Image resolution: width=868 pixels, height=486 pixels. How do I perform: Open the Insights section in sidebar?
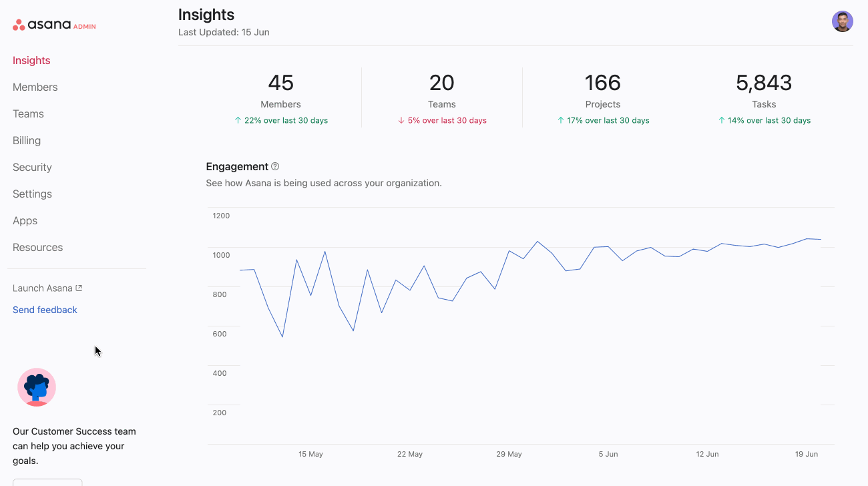pos(31,60)
